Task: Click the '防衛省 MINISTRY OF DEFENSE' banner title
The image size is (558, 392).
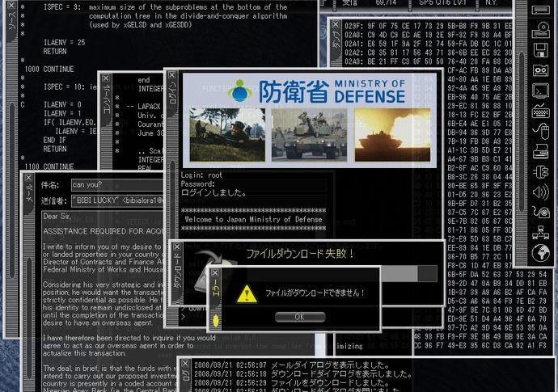Action: [332, 91]
